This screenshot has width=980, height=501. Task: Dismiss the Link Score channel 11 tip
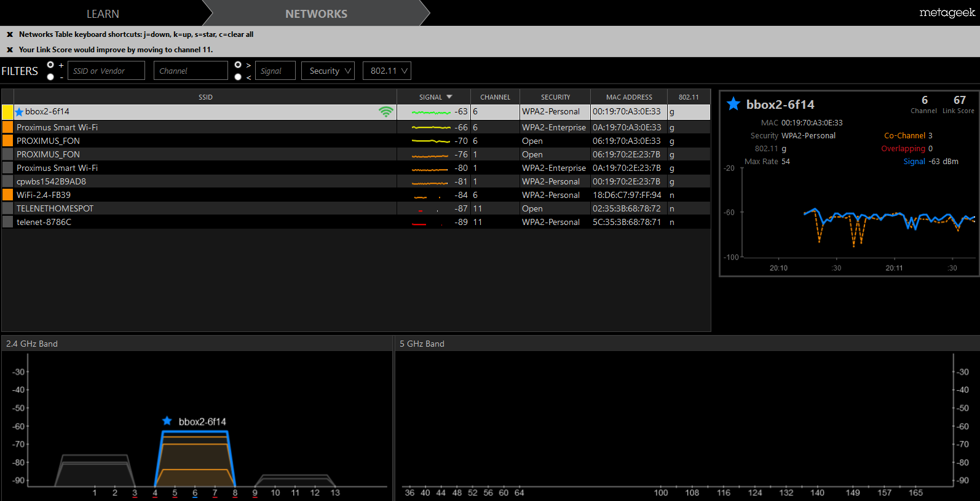[10, 50]
